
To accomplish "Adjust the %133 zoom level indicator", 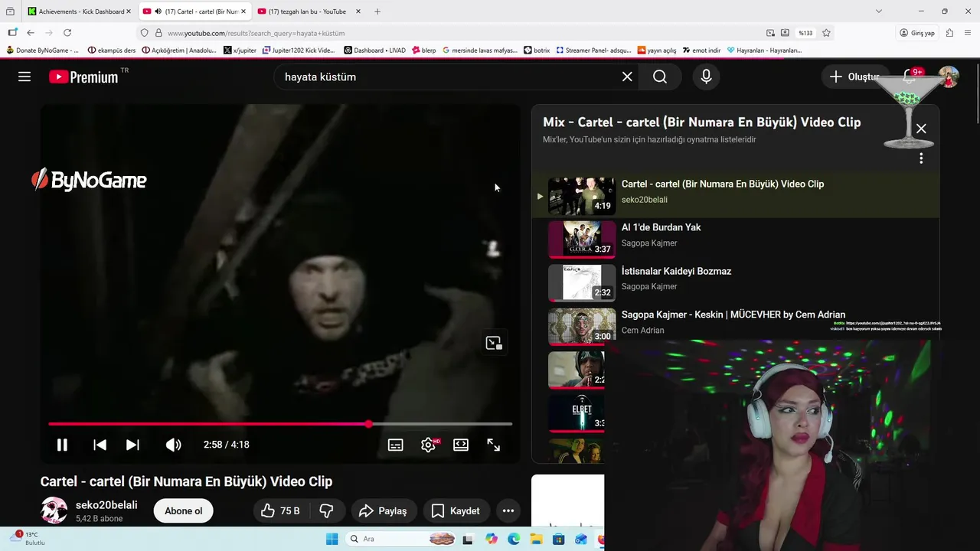I will (805, 33).
